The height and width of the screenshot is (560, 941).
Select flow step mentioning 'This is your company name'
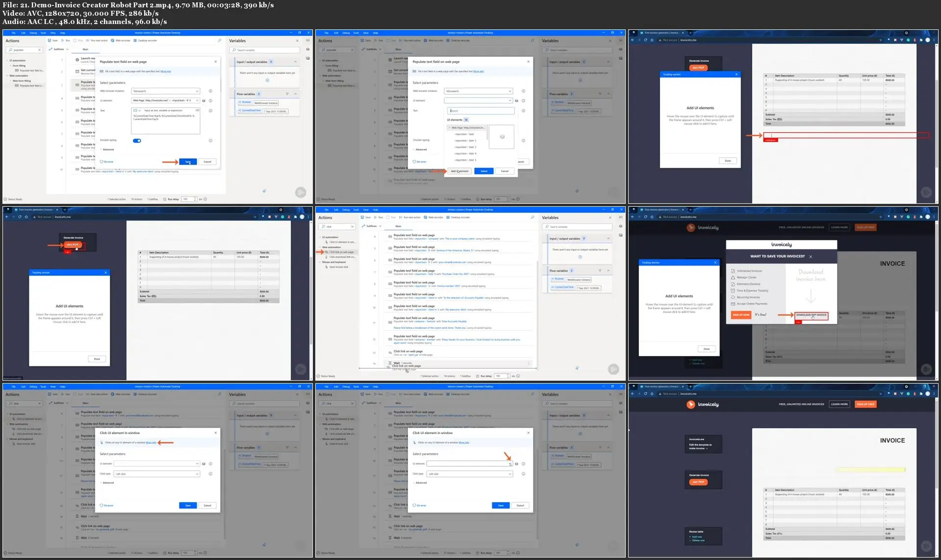(x=458, y=237)
